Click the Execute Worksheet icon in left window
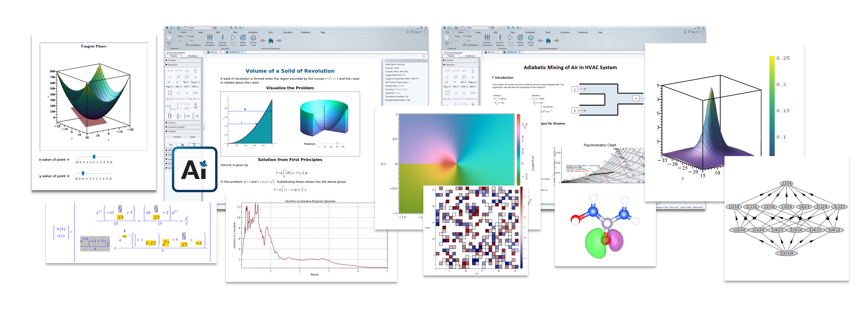 [x=210, y=38]
